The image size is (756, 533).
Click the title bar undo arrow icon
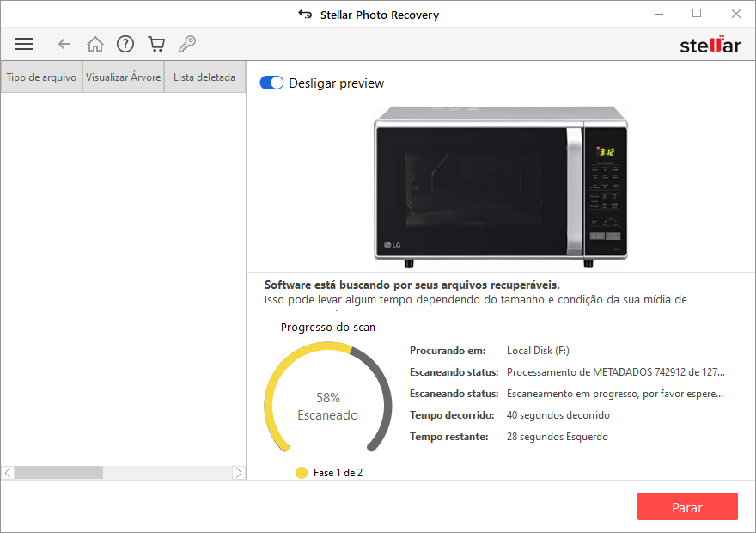pos(305,14)
